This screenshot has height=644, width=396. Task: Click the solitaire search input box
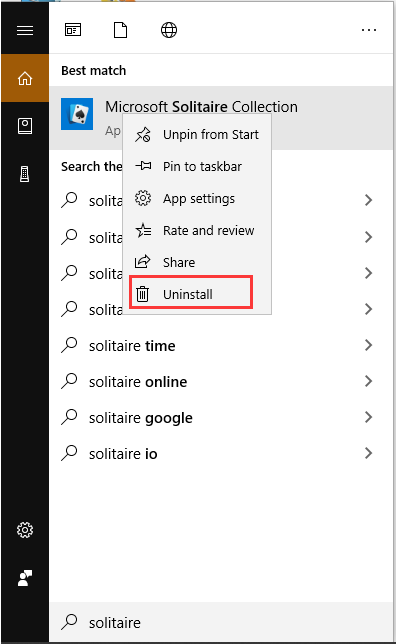point(221,623)
